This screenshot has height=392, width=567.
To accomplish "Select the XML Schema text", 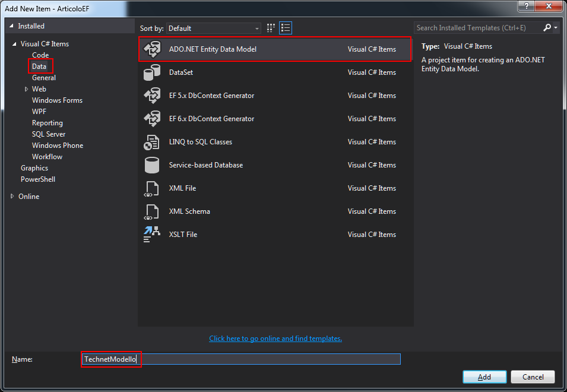I will tap(189, 211).
